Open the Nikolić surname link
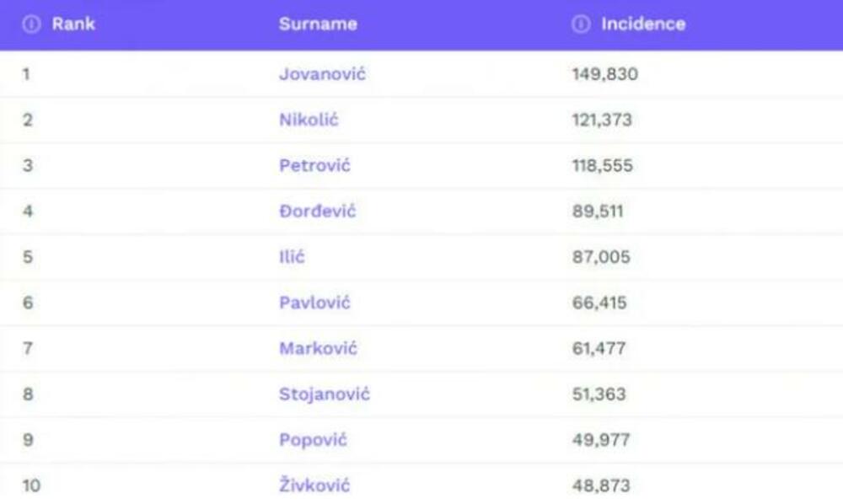 coord(309,120)
